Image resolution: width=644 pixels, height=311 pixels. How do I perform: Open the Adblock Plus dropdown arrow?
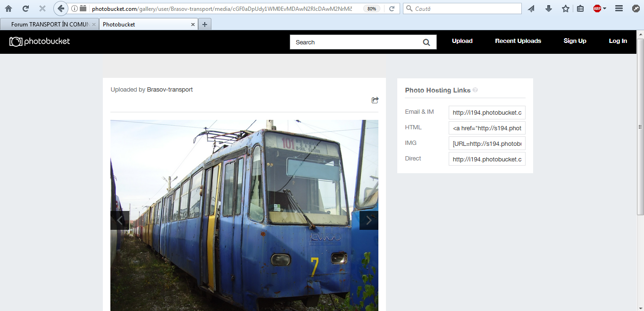click(x=605, y=8)
